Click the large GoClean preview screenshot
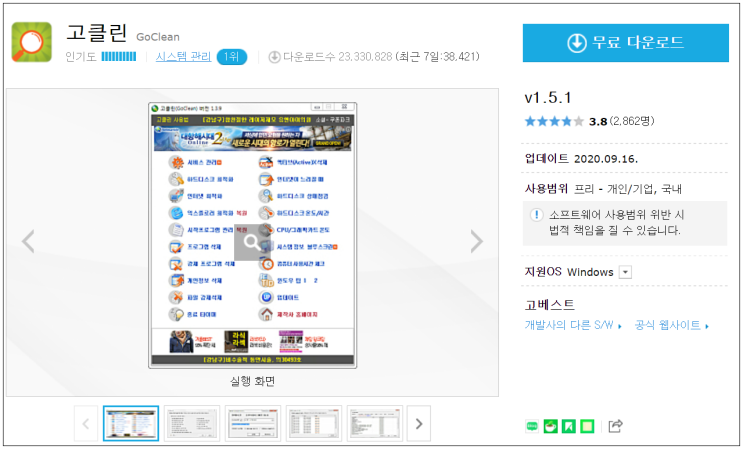The height and width of the screenshot is (449, 743). [x=253, y=235]
